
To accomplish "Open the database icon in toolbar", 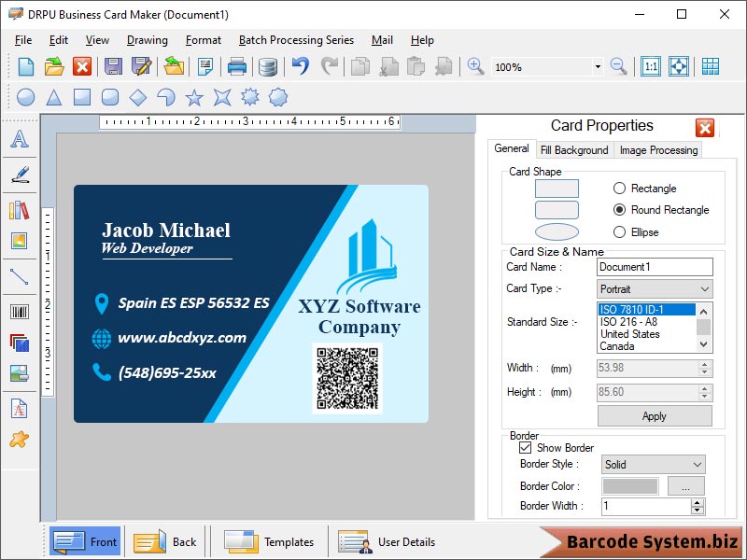I will (268, 67).
